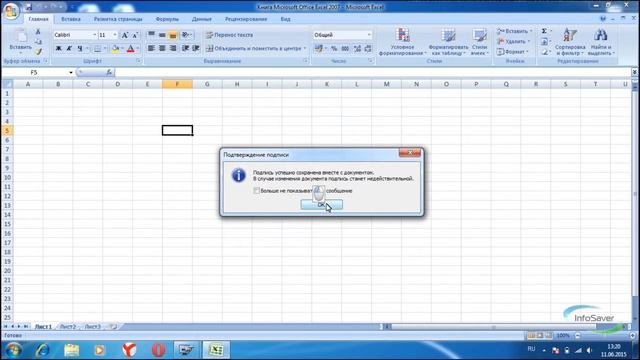
Task: Open the Office button menu
Action: pos(11,11)
